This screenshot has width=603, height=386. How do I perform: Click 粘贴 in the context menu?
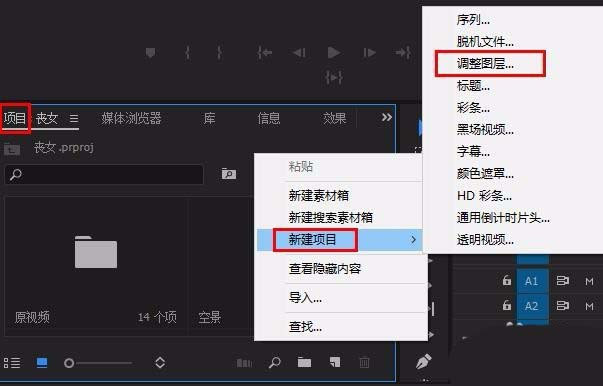click(x=301, y=167)
